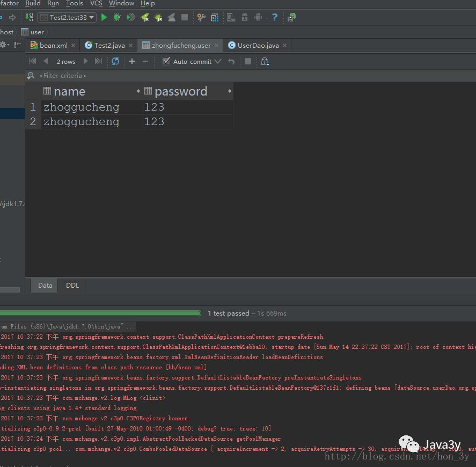
Task: Click the red stop icon in main toolbar
Action: [x=184, y=17]
